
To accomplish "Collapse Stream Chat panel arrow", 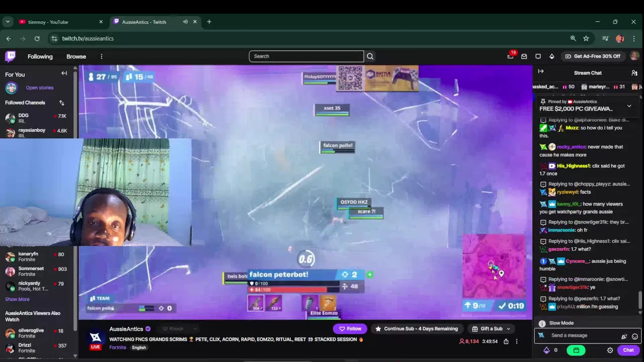I will tap(541, 71).
